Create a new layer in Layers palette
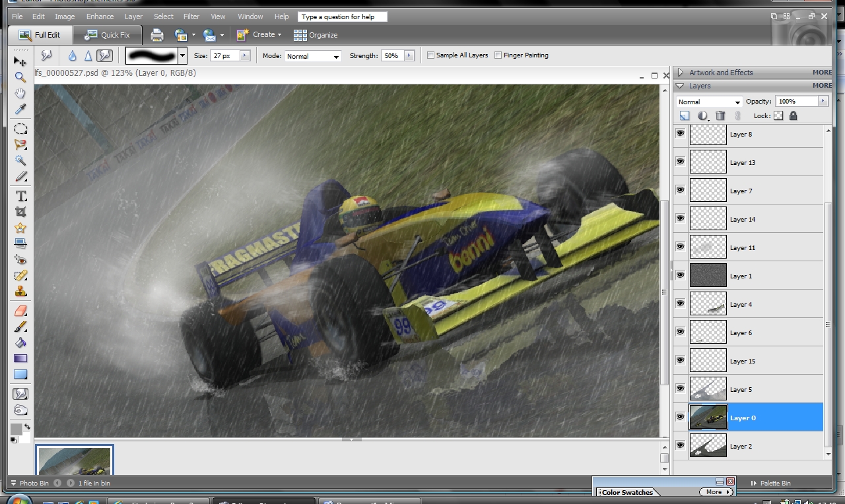The height and width of the screenshot is (504, 845). point(685,115)
